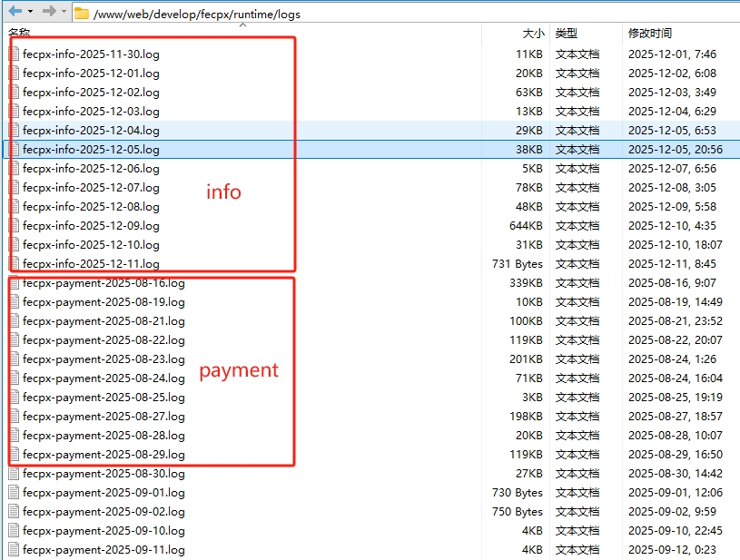Screen dimensions: 740x560
Task: Click file icon of fecpx-info-2025-12-02.log
Action: tap(14, 92)
